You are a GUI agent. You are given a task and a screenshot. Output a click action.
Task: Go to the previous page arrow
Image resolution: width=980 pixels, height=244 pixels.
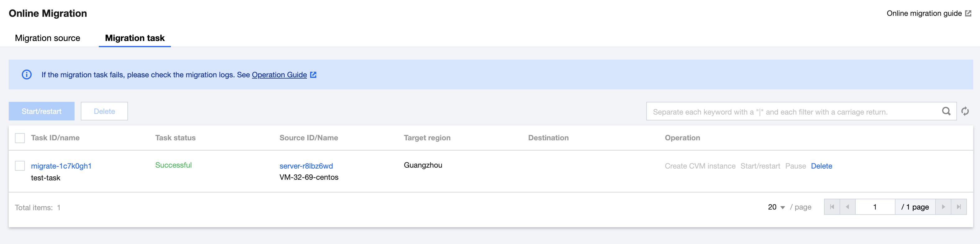coord(847,207)
